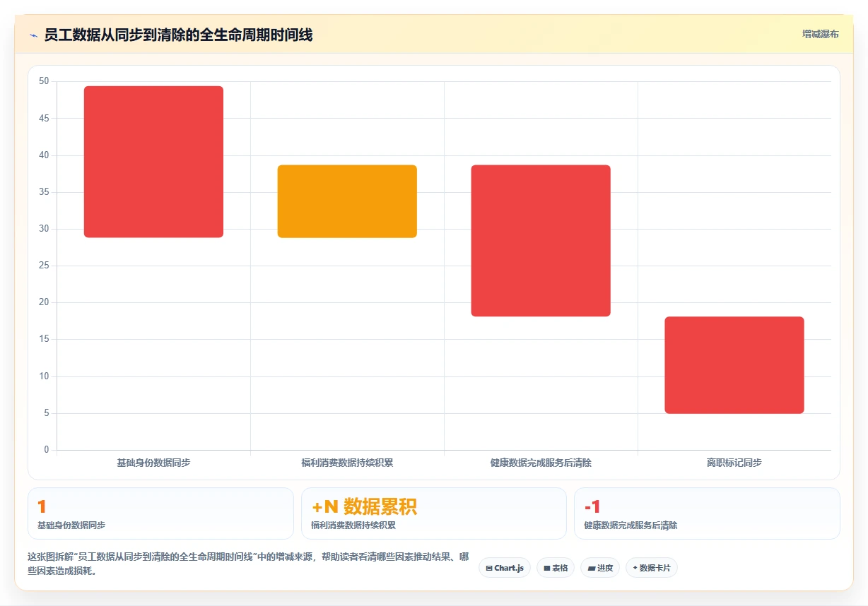Click the 增减瀑布 label in the header
Image resolution: width=868 pixels, height=606 pixels.
point(821,34)
